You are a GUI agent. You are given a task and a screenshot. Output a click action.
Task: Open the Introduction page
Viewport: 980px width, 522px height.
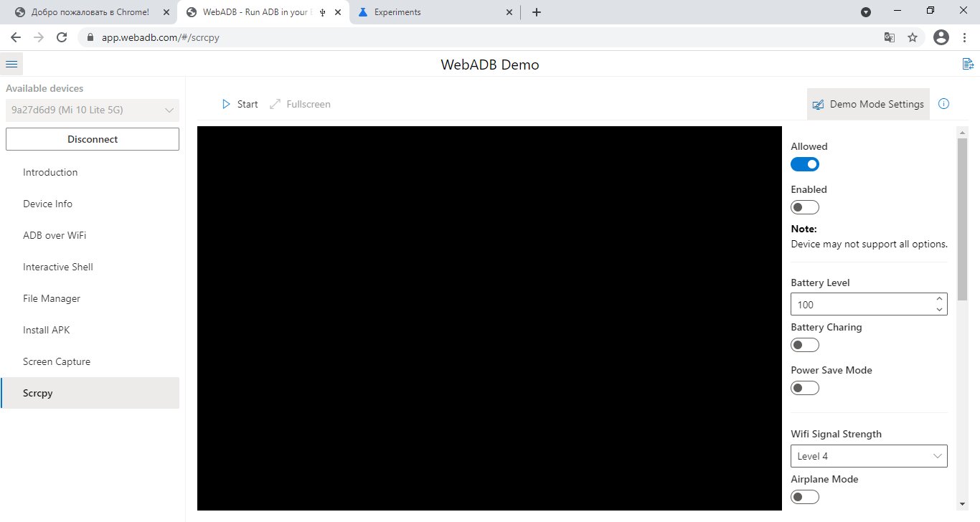pos(90,172)
